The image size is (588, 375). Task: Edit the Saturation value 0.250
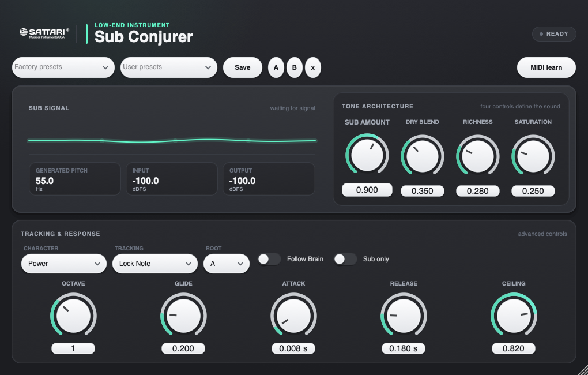coord(533,191)
